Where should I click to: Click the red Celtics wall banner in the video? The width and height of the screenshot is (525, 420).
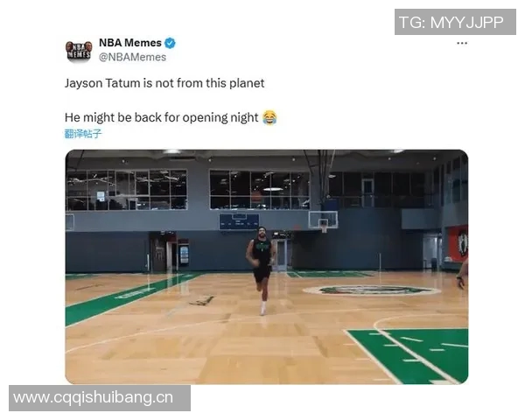458,244
